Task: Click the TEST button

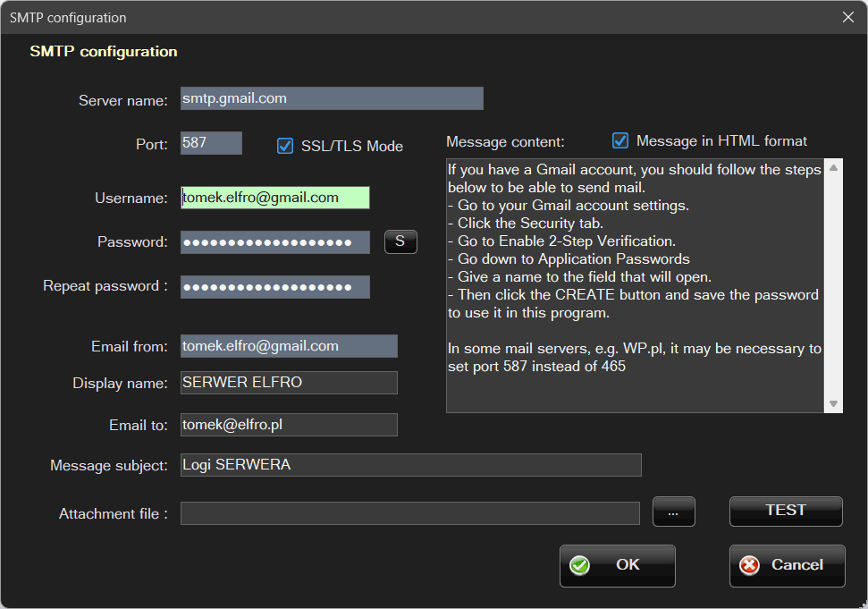Action: (x=786, y=511)
